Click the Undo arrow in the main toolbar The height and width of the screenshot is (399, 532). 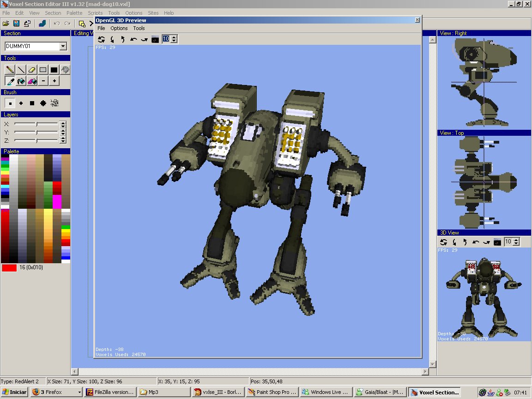(x=57, y=24)
